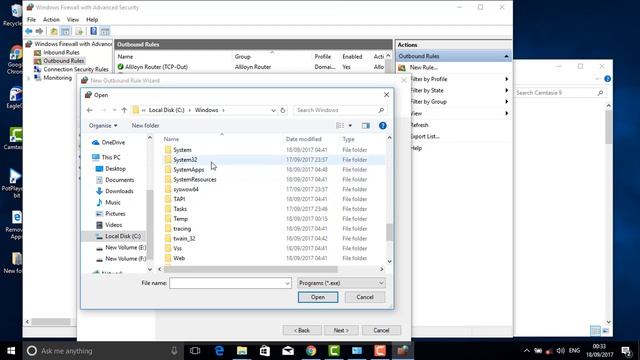The image size is (640, 360).
Task: Click the Back button in wizard
Action: (x=302, y=330)
